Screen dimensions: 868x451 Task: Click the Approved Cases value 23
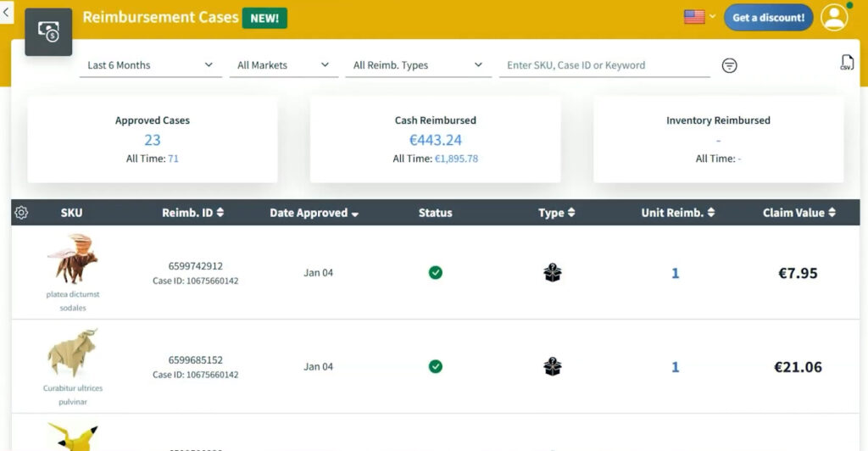tap(153, 140)
